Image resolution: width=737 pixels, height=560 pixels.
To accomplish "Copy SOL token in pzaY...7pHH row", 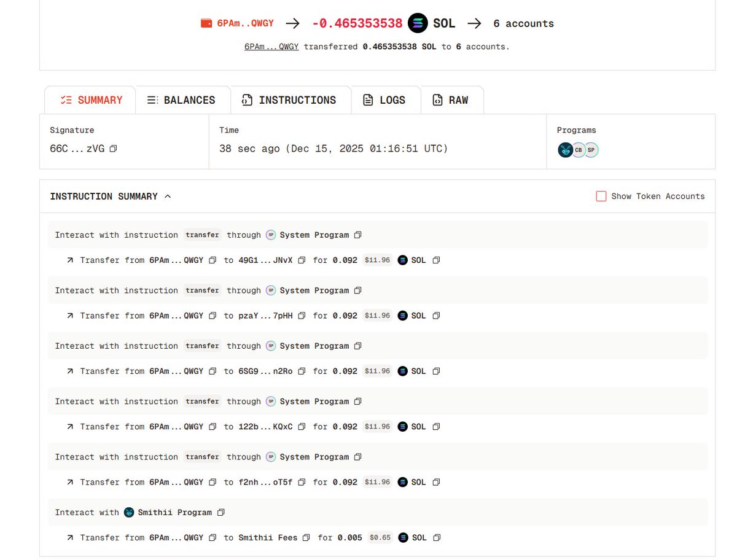I will point(436,316).
